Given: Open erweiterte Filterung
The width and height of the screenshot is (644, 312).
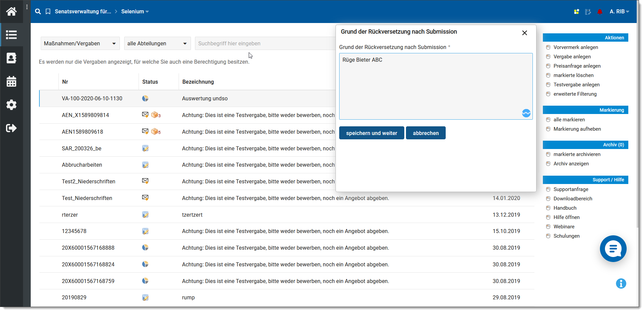Looking at the screenshot, I should coord(575,94).
